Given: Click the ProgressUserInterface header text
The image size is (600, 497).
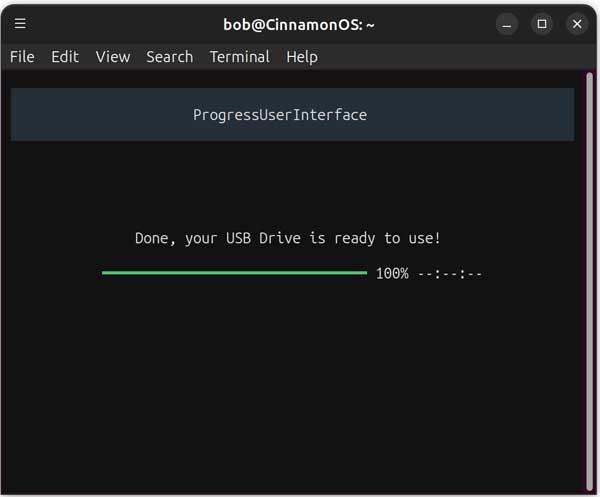Looking at the screenshot, I should coord(280,115).
